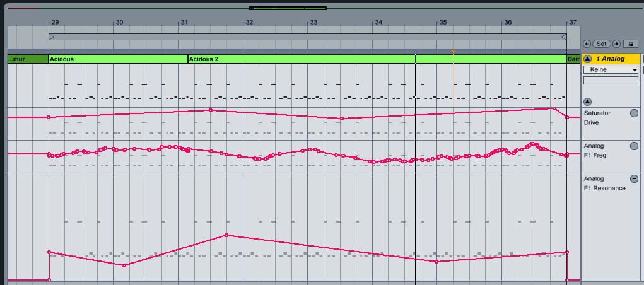Click the Set locator button

pos(602,44)
